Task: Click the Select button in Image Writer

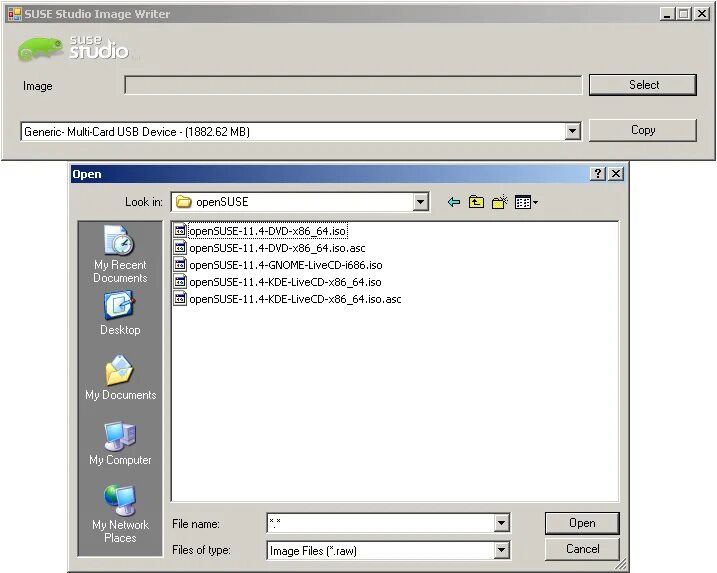Action: 643,85
